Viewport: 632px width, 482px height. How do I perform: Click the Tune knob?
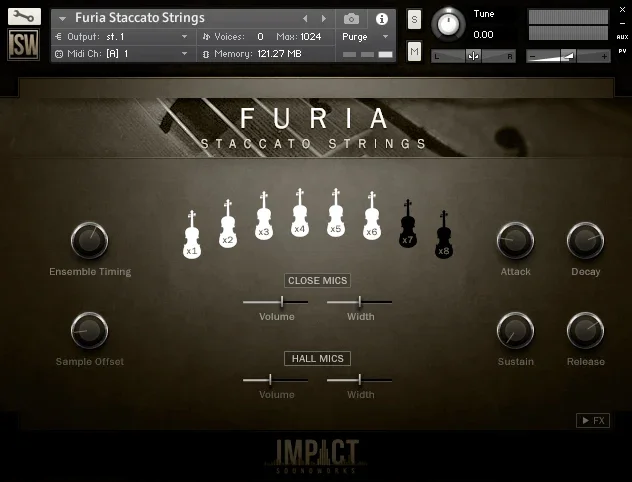coord(448,24)
